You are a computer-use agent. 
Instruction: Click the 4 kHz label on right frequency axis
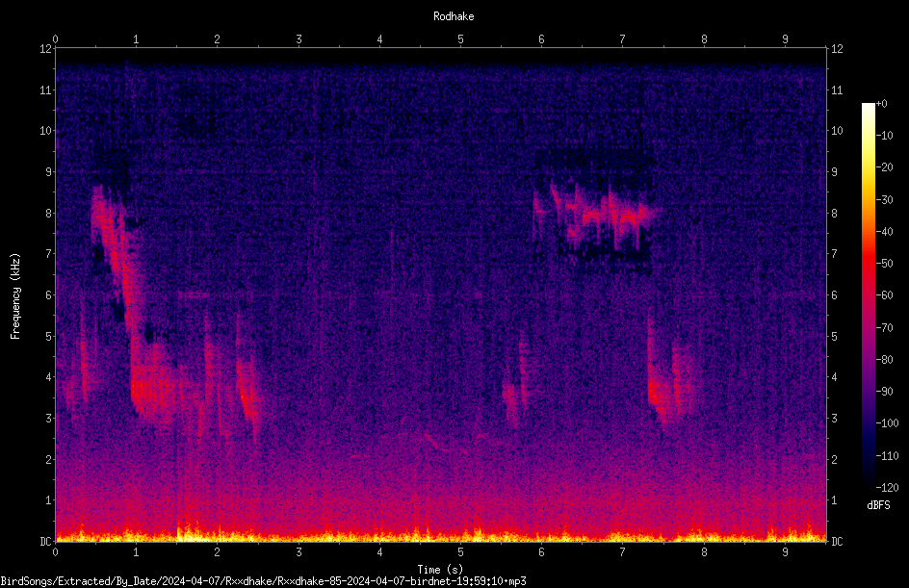(834, 377)
